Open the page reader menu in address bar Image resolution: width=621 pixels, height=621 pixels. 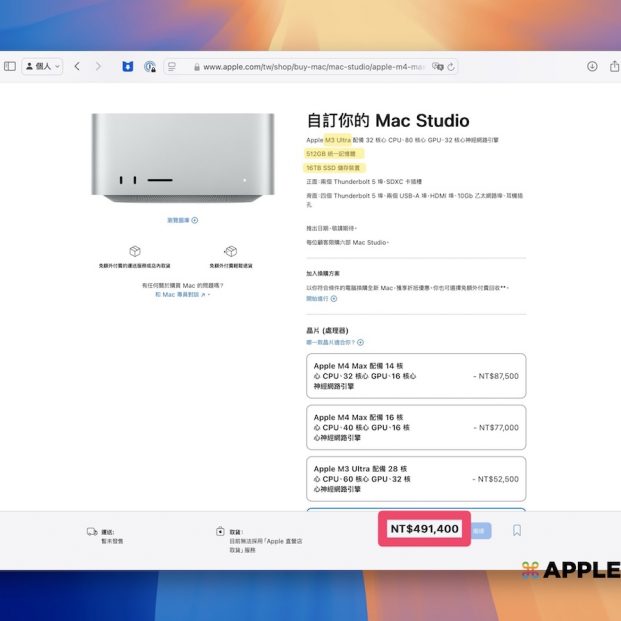(172, 66)
